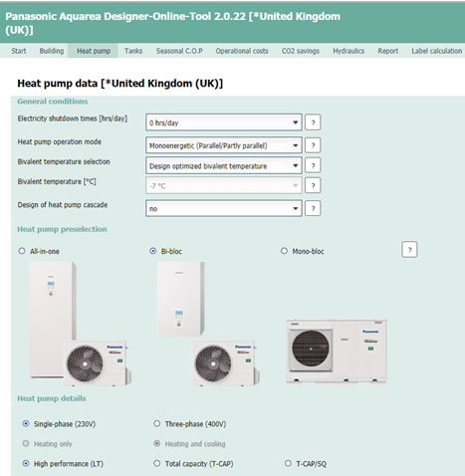Open the Operational costs tab

click(242, 51)
